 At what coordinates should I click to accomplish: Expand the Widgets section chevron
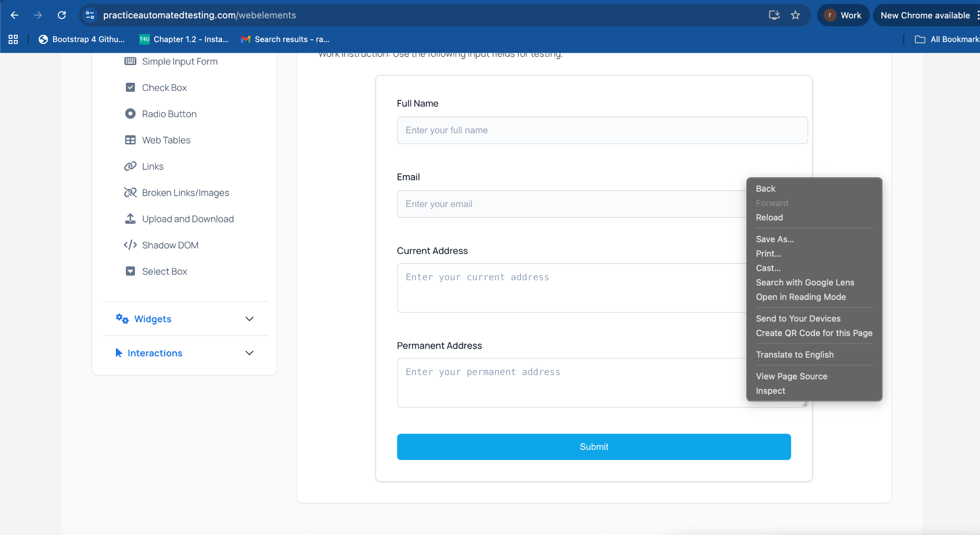(249, 319)
